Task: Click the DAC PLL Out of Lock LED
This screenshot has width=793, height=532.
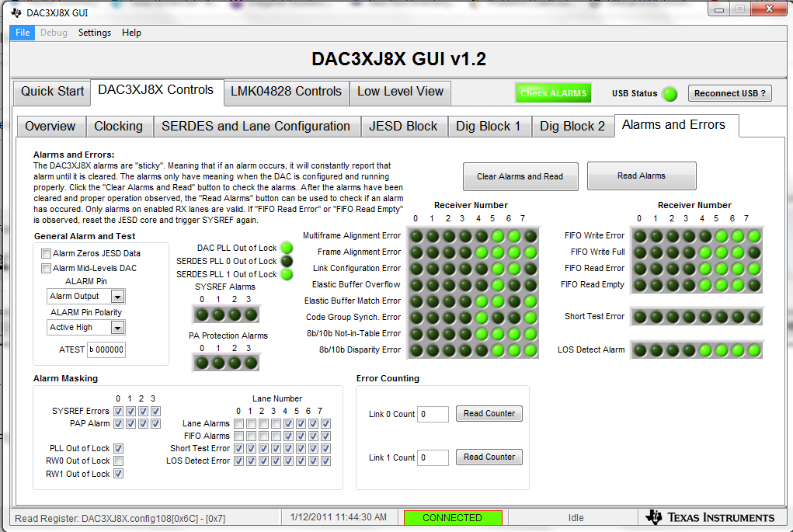Action: (287, 248)
